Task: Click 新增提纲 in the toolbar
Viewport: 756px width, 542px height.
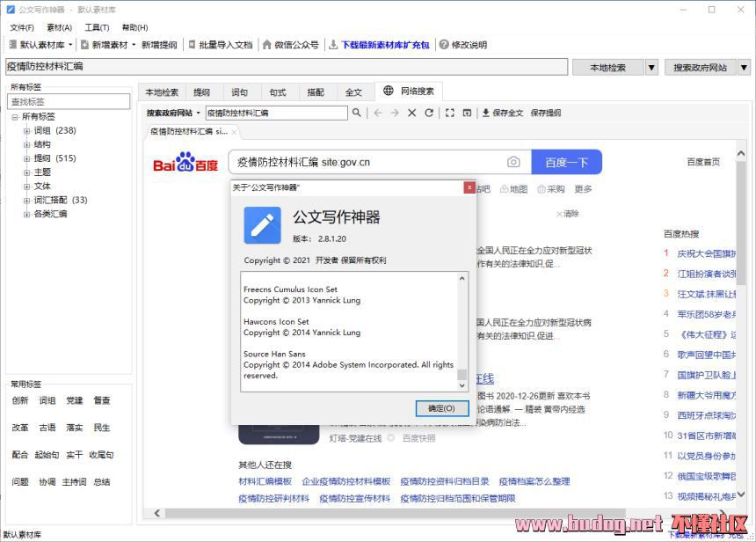Action: tap(159, 45)
